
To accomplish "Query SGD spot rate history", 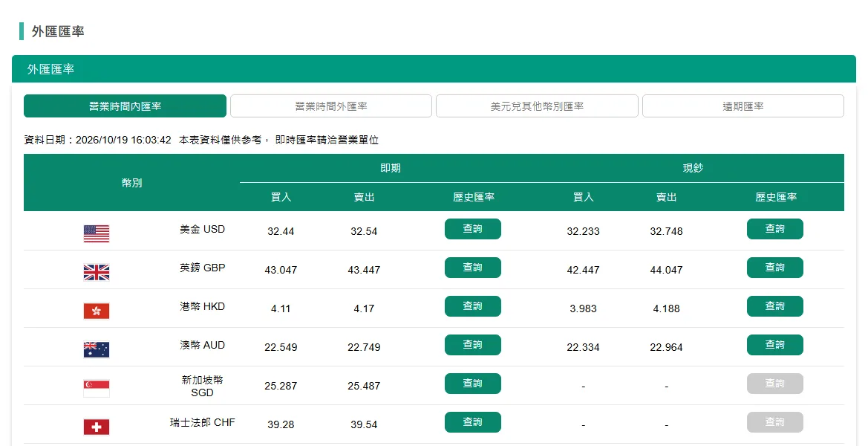I will [473, 384].
